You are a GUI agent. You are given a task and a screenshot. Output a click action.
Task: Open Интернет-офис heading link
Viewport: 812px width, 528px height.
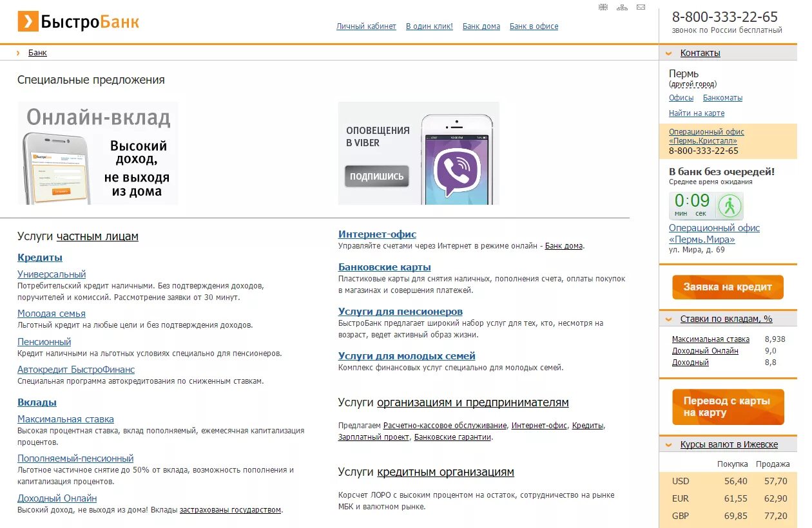[x=378, y=234]
